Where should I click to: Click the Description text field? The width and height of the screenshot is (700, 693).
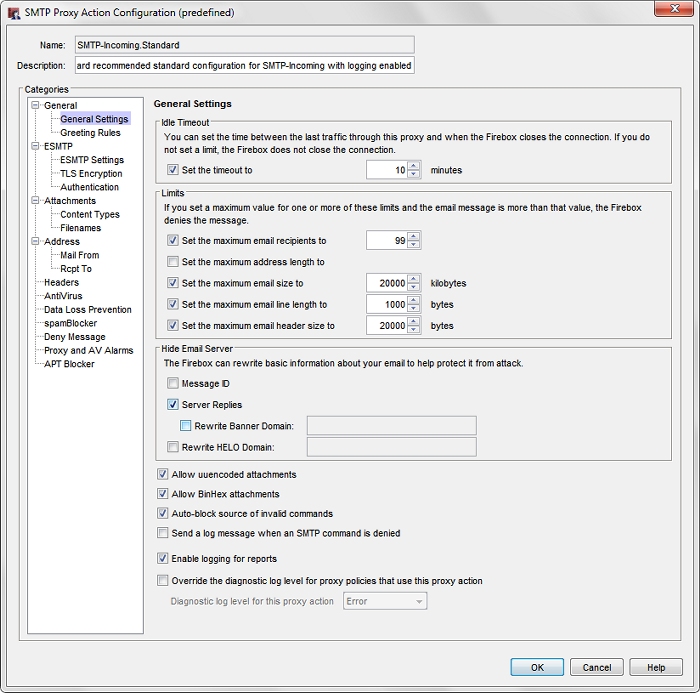pyautogui.click(x=243, y=66)
